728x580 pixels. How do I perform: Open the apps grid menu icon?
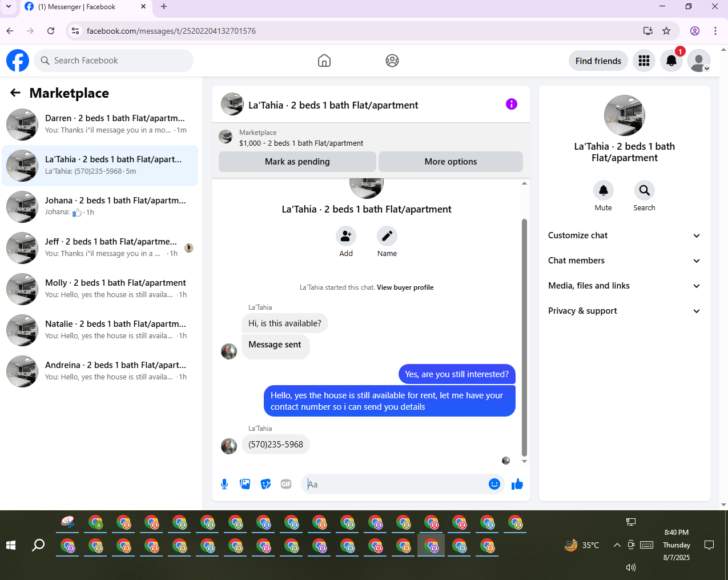pyautogui.click(x=644, y=61)
